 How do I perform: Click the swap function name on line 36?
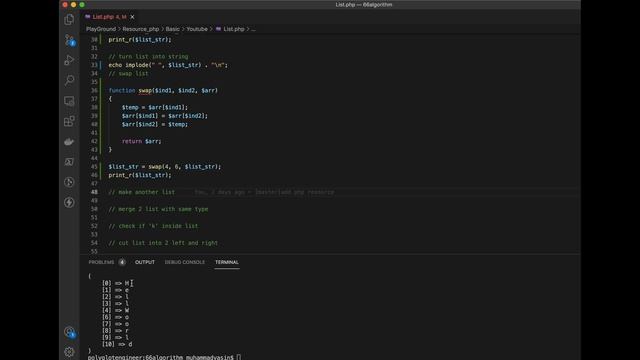click(x=145, y=90)
